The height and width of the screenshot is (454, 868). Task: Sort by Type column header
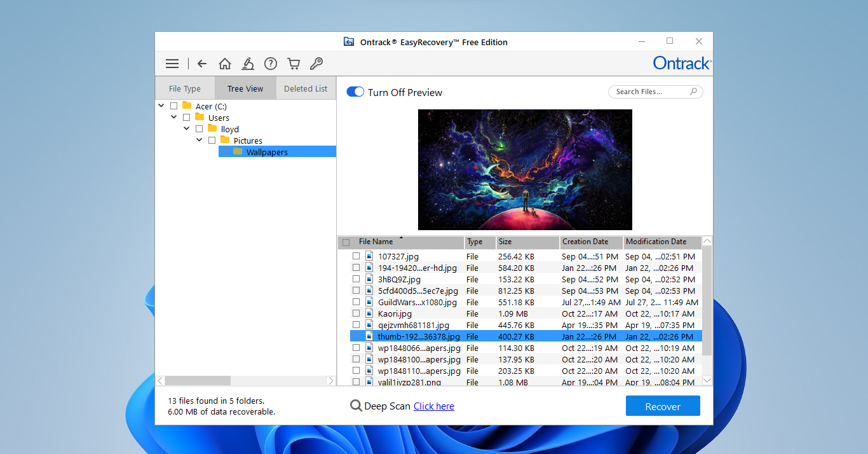pos(480,242)
